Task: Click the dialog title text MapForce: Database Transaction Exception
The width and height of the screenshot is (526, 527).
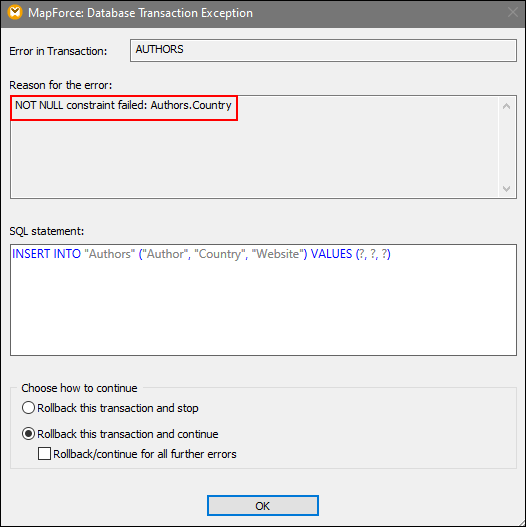Action: pos(140,13)
